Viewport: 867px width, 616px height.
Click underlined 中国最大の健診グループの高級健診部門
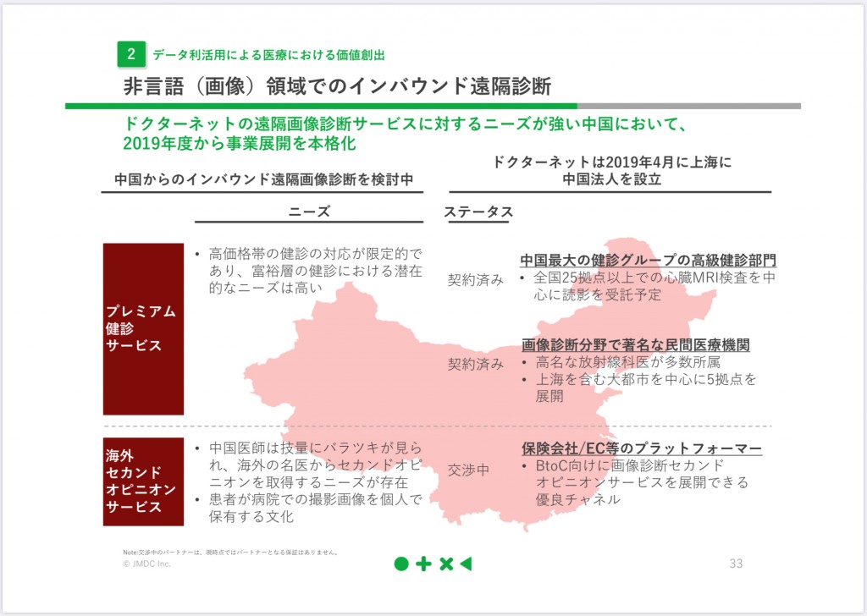pyautogui.click(x=648, y=261)
